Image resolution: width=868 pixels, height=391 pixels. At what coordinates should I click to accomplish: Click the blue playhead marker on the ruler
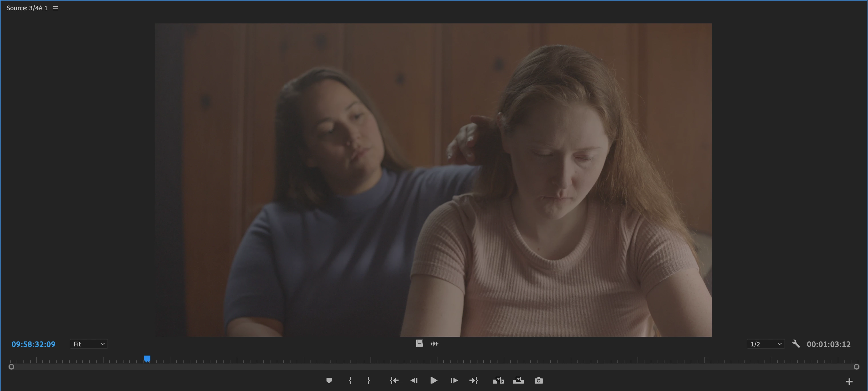click(x=147, y=359)
